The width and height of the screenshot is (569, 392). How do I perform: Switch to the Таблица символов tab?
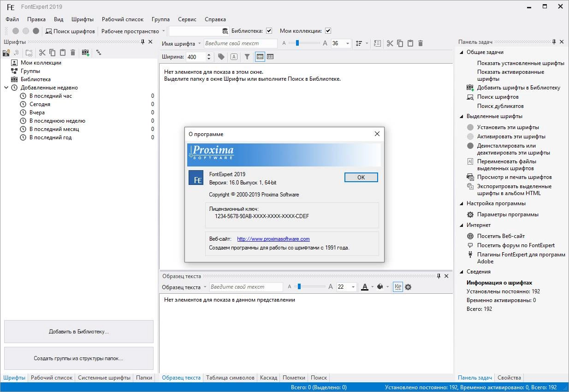(x=230, y=378)
